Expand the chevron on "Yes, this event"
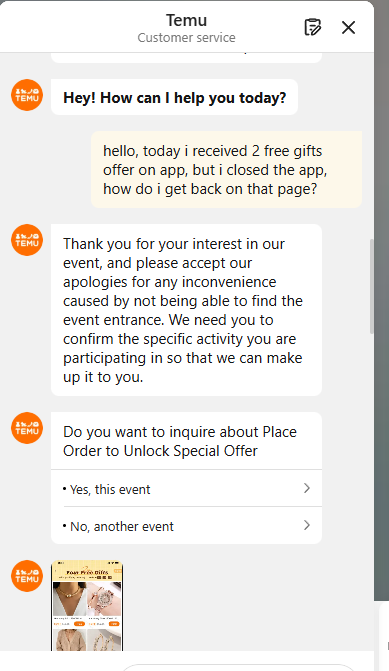This screenshot has width=389, height=671. 306,488
